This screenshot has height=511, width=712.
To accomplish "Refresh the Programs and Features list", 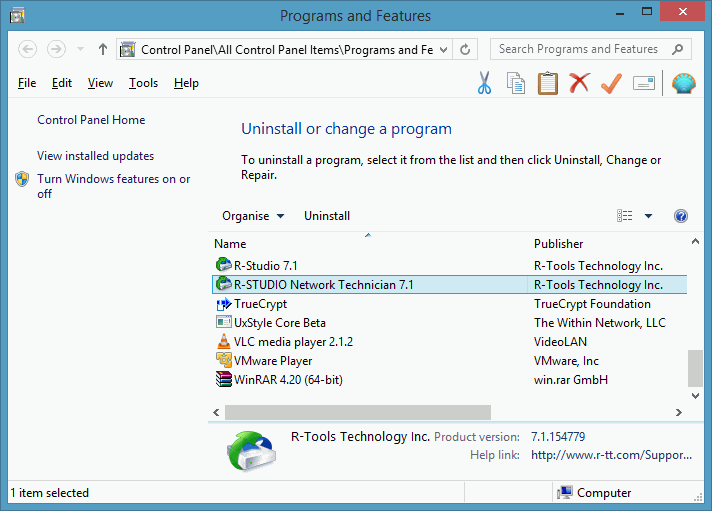I will 465,50.
